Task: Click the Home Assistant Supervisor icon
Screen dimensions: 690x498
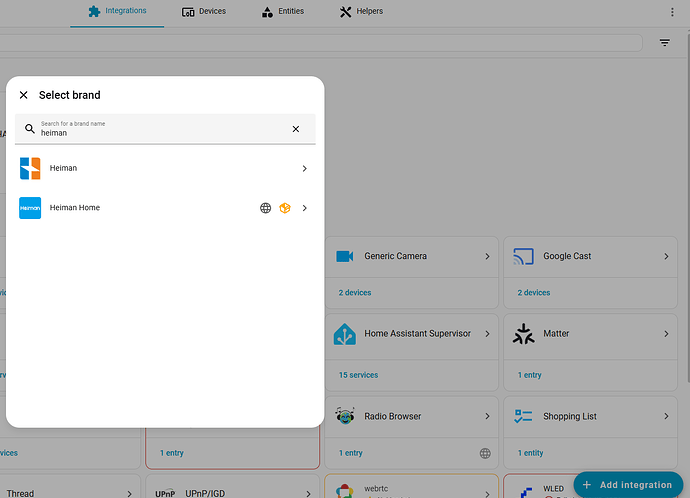Action: (x=345, y=334)
